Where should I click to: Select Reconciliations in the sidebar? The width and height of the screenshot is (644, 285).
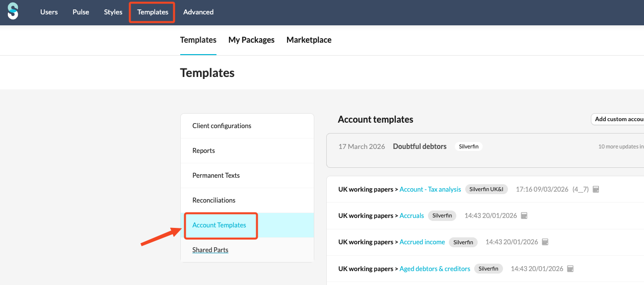coord(214,200)
